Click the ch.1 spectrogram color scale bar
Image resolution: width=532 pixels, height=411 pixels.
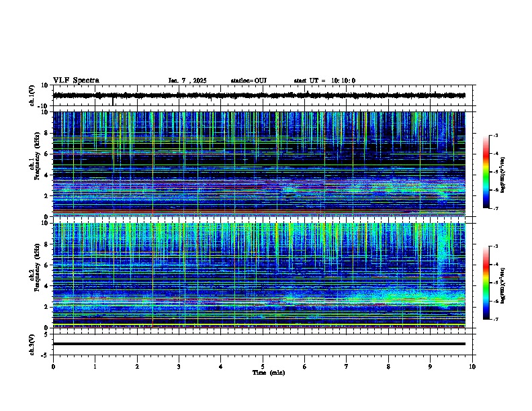pos(486,172)
